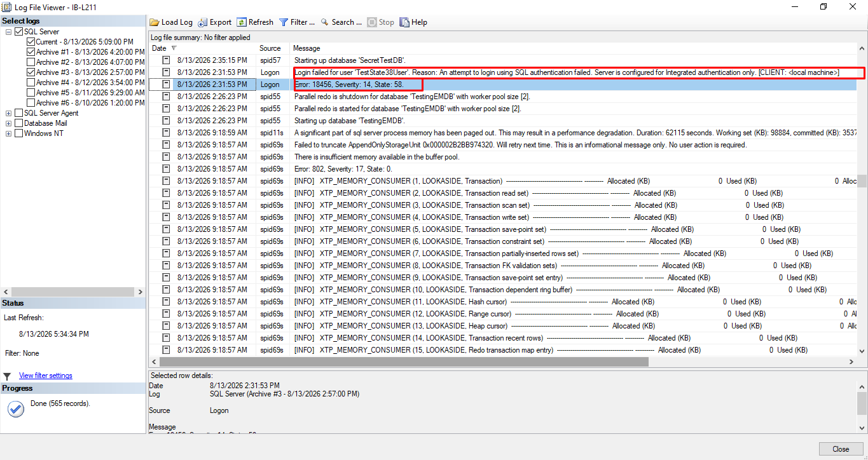Select 'Transaction FK validation sets' row
Viewport: 868px width, 460px height.
502,266
